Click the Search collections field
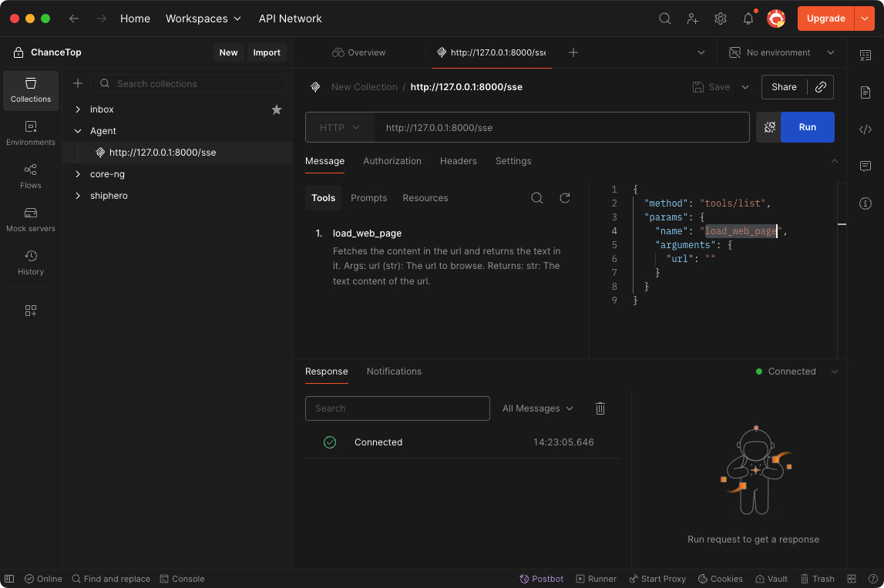884x588 pixels. click(197, 83)
